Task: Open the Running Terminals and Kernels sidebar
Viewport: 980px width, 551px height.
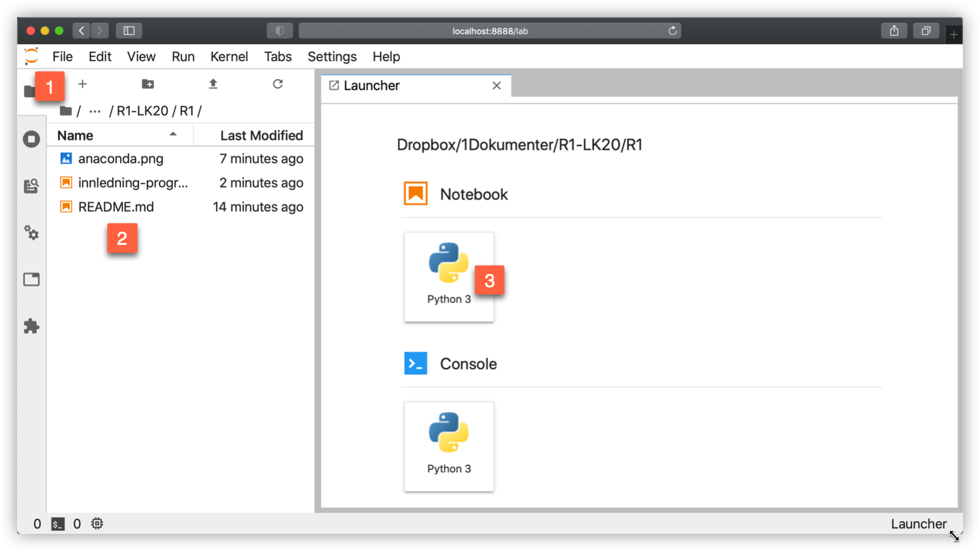Action: [x=31, y=139]
